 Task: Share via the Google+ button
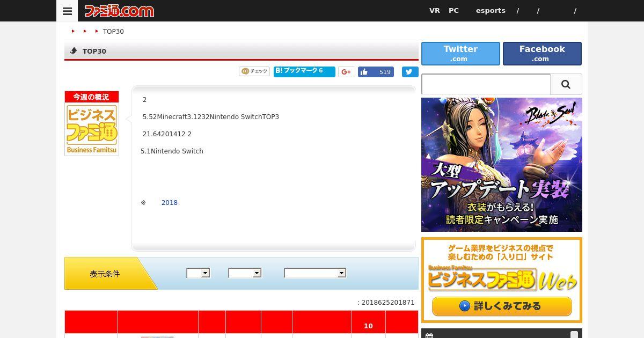click(x=346, y=72)
